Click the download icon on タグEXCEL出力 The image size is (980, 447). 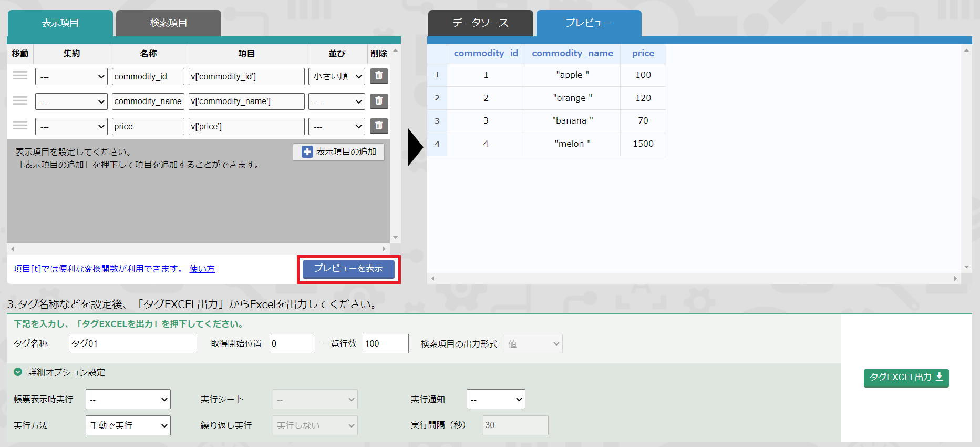coord(940,377)
